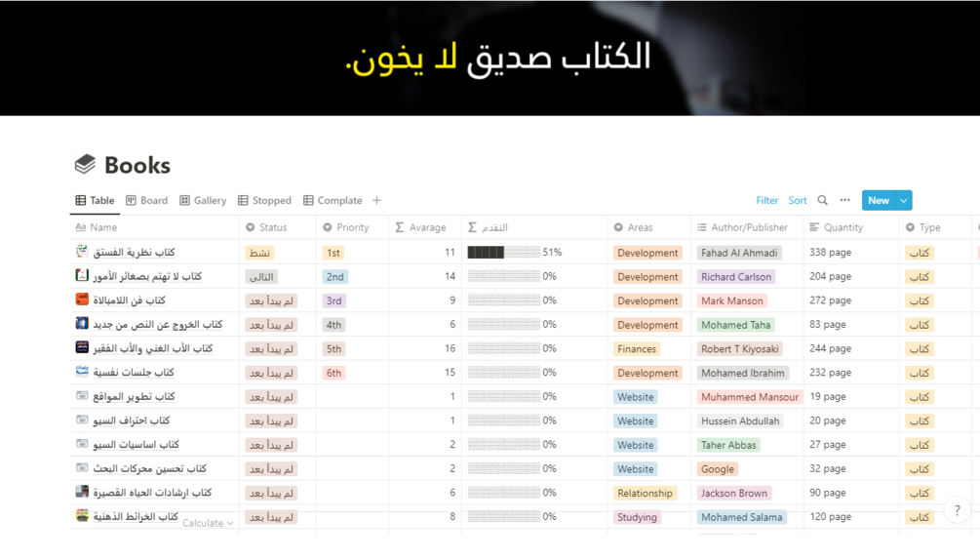Open the book كتاب جلسات نفسية

click(134, 372)
